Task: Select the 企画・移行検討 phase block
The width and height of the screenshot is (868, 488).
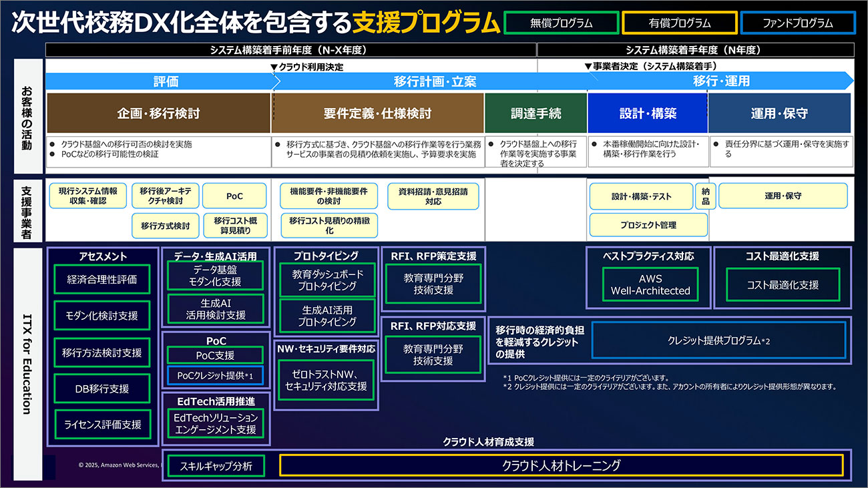Action: click(x=158, y=113)
